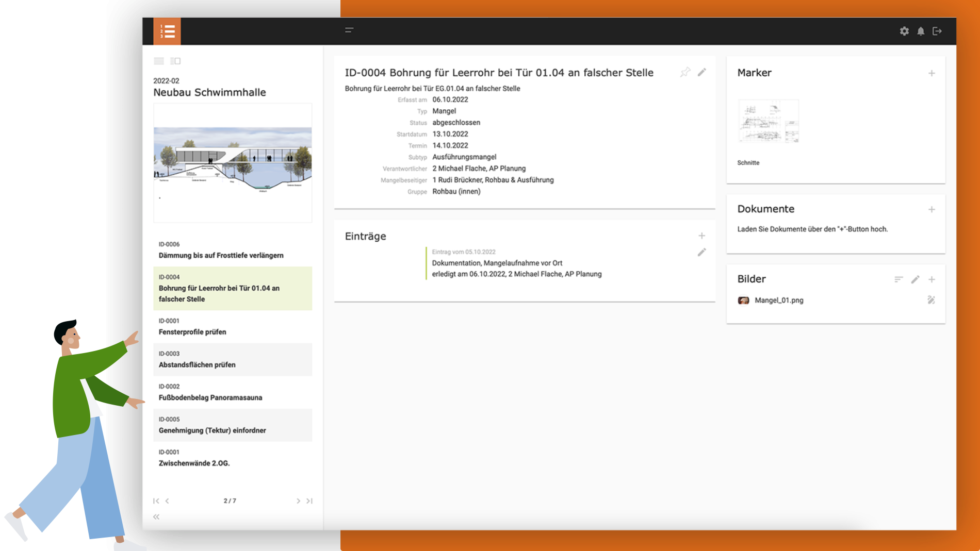Add a new Einträge entry

click(701, 236)
